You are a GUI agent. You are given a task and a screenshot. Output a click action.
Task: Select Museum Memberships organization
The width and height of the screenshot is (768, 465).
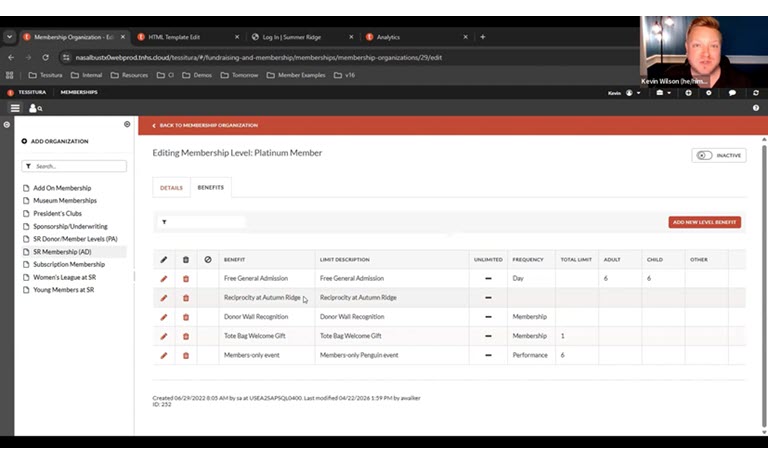65,200
